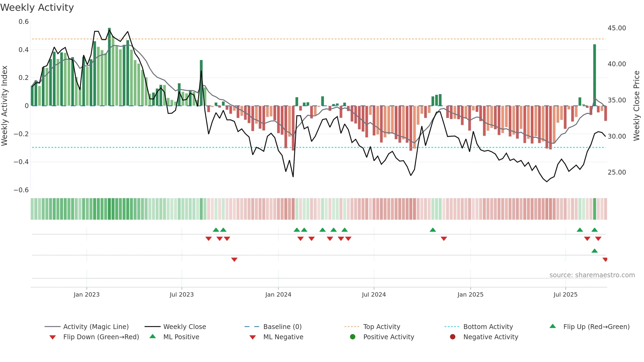Toggle the Weekly Close legend entry
644x362 pixels.
175,327
